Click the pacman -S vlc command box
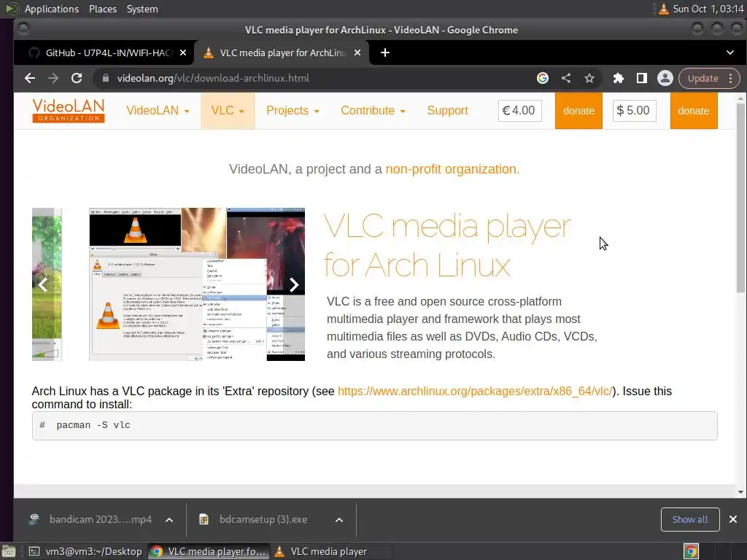 point(374,426)
